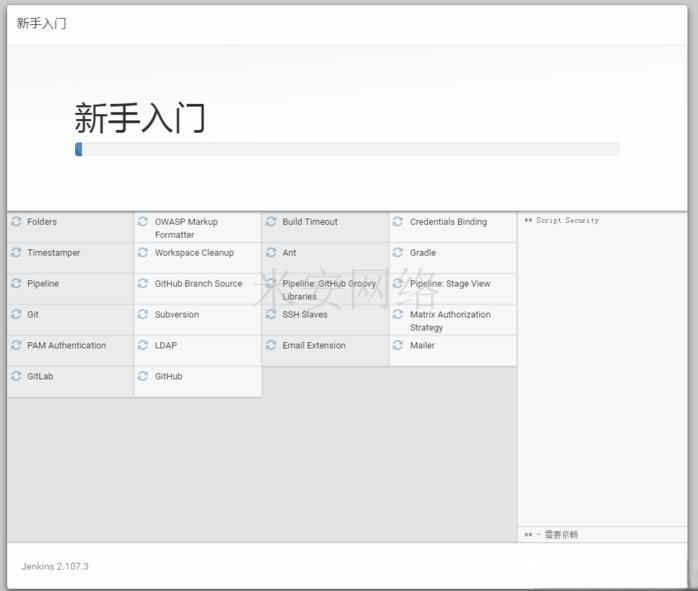
Task: Select the Pipeline: GitHub Groovy Libraries label
Action: click(329, 290)
